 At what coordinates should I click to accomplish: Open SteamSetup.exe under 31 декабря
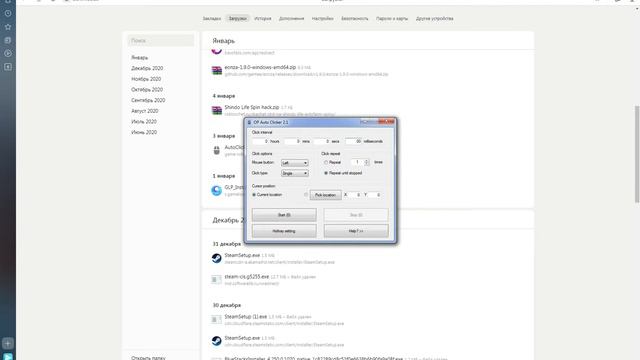coord(242,255)
